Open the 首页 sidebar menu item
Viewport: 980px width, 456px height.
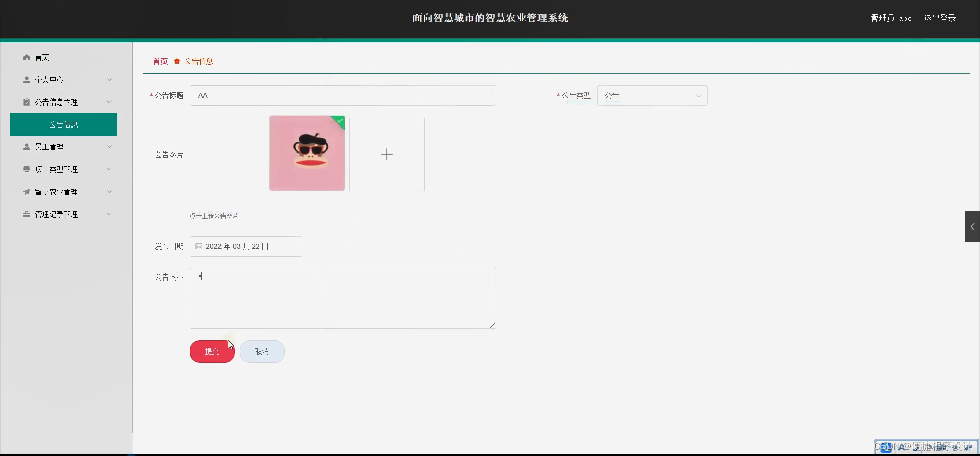click(64, 57)
